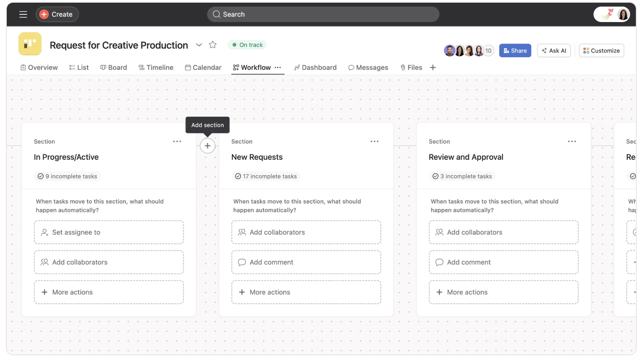Viewport: 644px width, 363px height.
Task: Click the yellow project icon swatch
Action: pyautogui.click(x=30, y=44)
